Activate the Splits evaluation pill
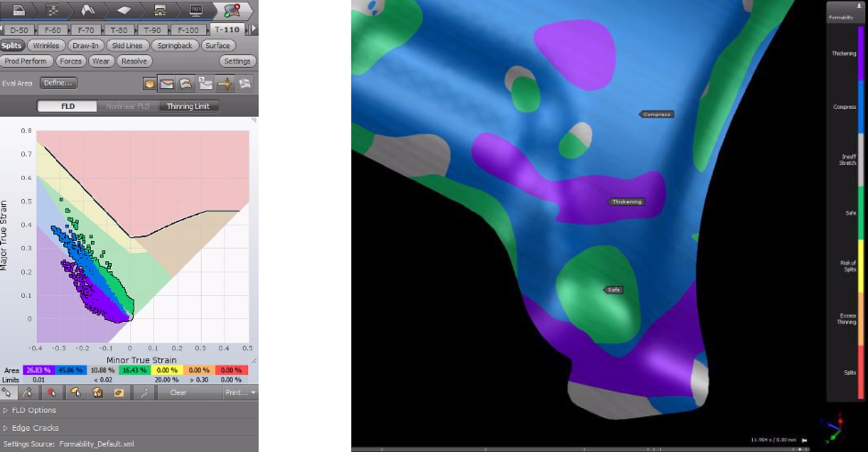 tap(11, 46)
